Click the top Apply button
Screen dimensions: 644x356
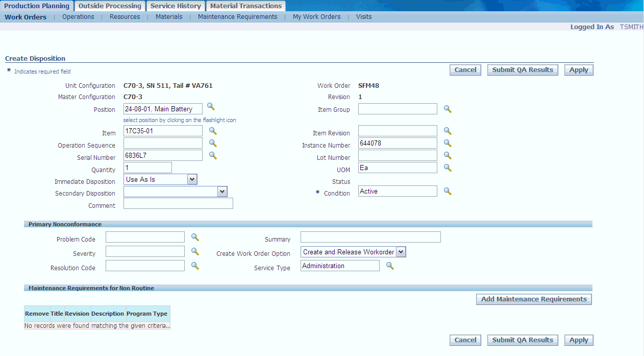pyautogui.click(x=579, y=70)
